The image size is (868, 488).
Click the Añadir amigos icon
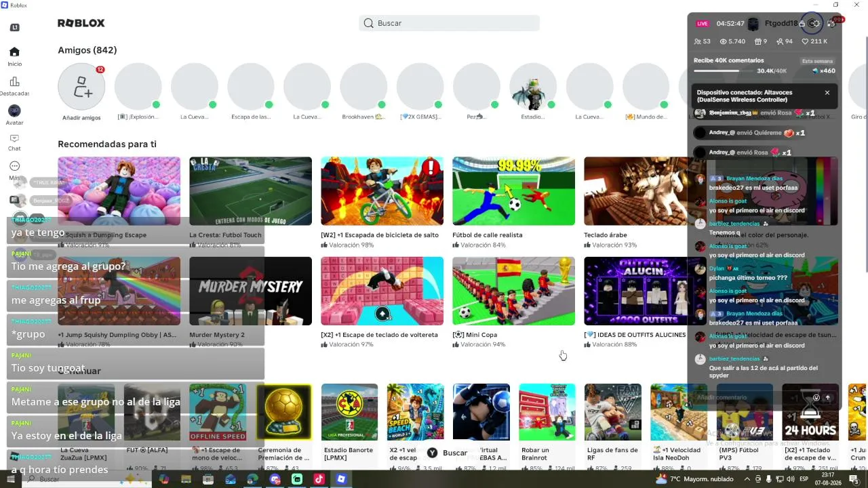click(x=81, y=87)
